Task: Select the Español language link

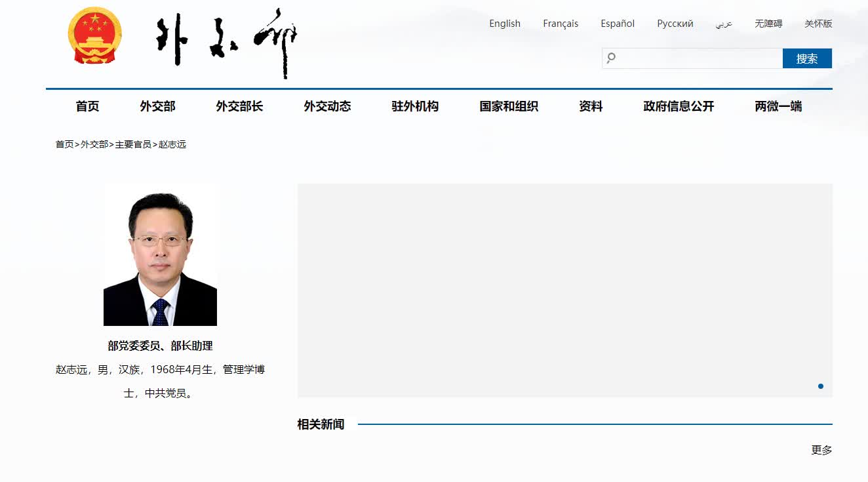Action: 617,24
